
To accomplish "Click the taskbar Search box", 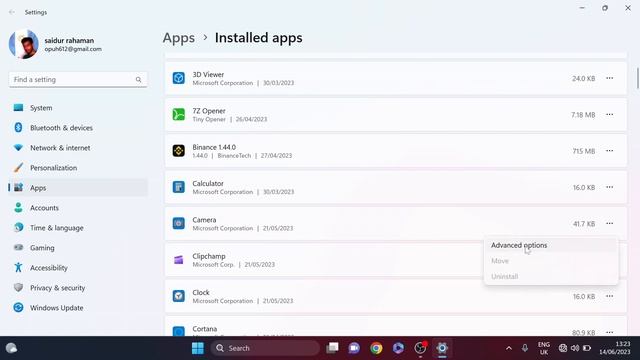I will tap(265, 348).
